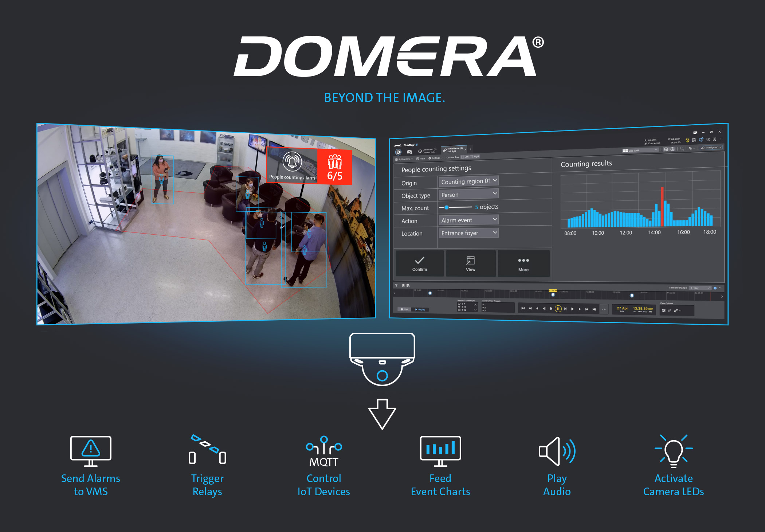Toggle the Left camera tree option
Viewport: 765px width, 532px height.
pos(465,157)
